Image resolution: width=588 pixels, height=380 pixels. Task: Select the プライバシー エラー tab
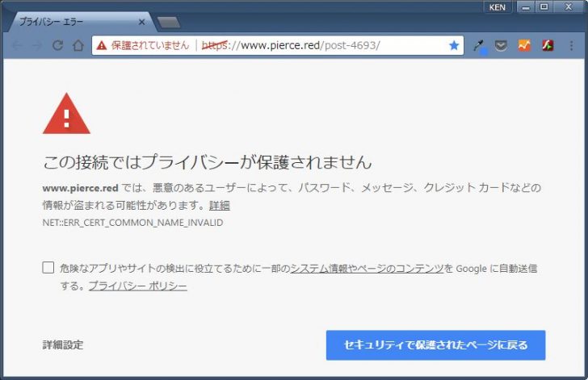(x=73, y=22)
